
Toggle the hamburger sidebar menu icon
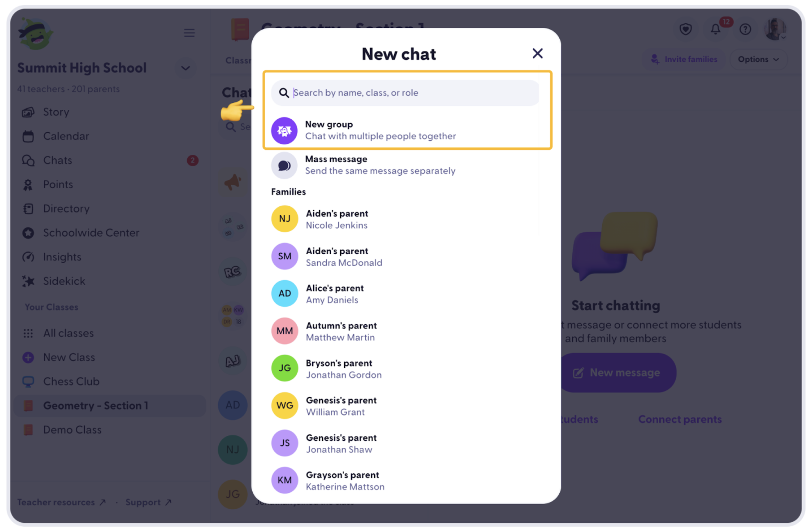pos(189,33)
